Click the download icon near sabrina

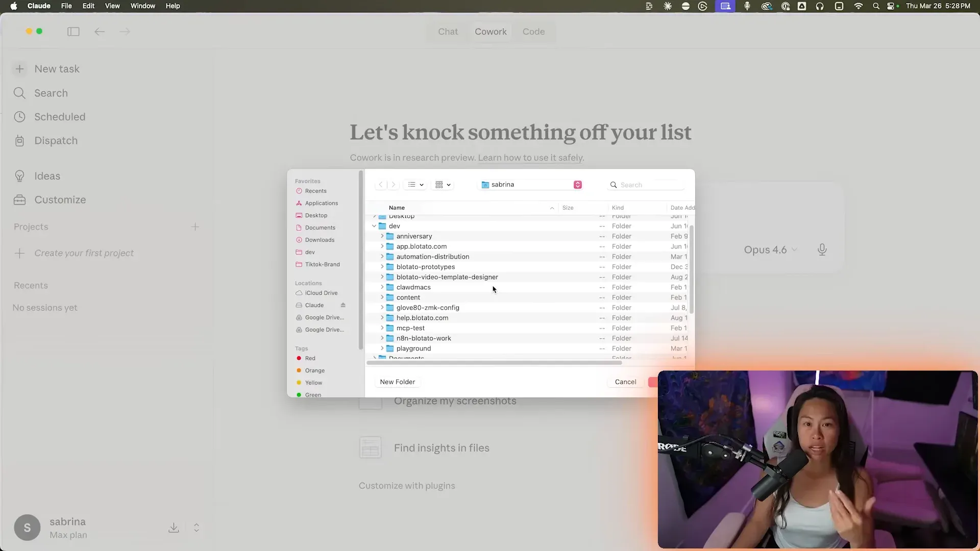[x=174, y=528]
